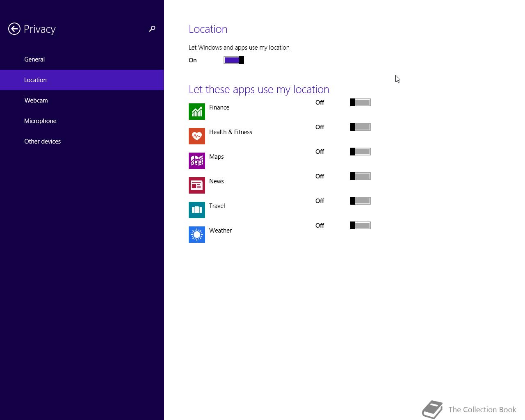525x420 pixels.
Task: Open Other devices settings
Action: click(x=82, y=142)
